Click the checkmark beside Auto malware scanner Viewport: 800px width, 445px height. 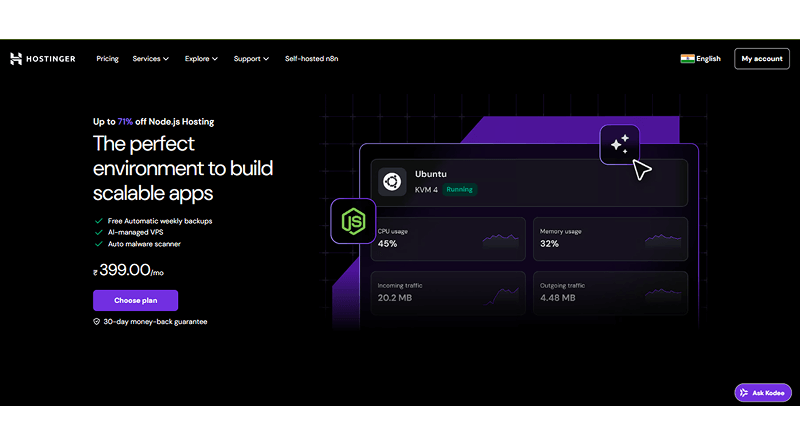point(98,244)
